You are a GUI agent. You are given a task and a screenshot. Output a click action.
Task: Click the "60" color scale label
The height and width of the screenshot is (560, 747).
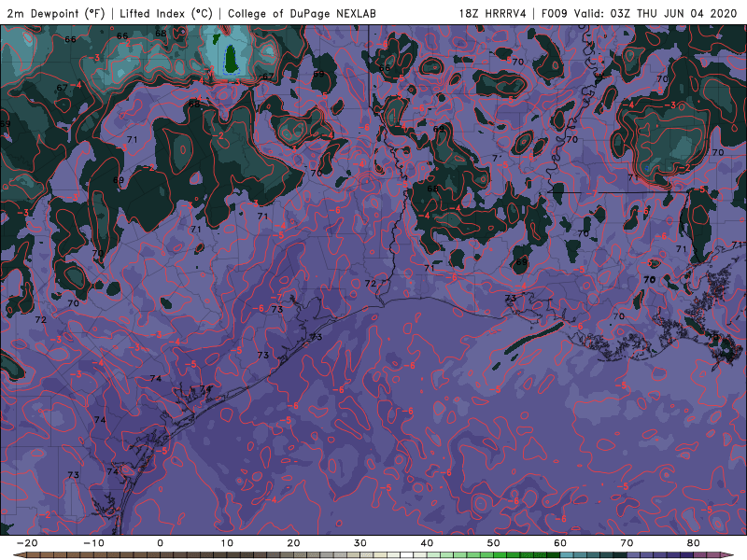click(560, 543)
